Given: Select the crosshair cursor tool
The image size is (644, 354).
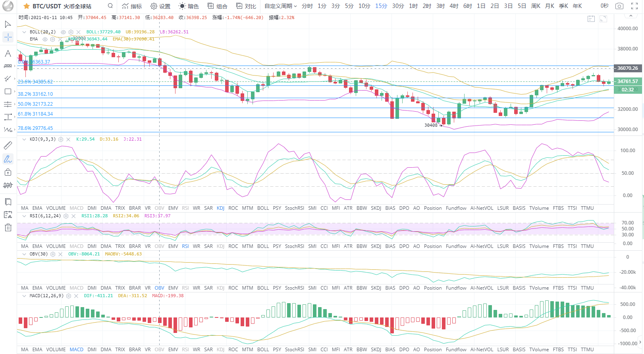Looking at the screenshot, I should click(8, 37).
